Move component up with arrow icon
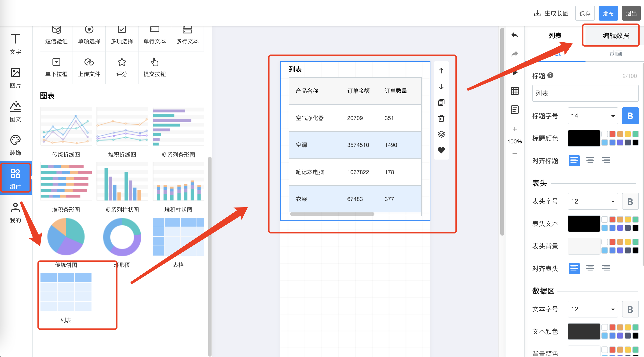This screenshot has height=357, width=644. (441, 71)
